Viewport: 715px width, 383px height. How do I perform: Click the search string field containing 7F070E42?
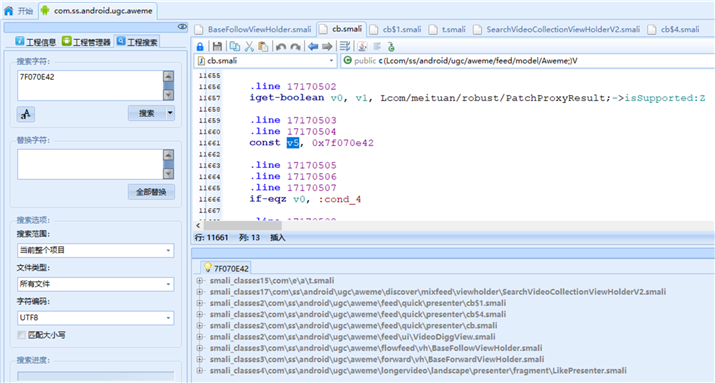click(90, 85)
